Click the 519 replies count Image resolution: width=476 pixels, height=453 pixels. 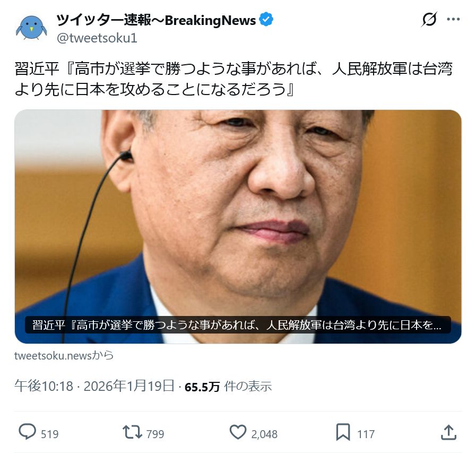click(x=49, y=434)
